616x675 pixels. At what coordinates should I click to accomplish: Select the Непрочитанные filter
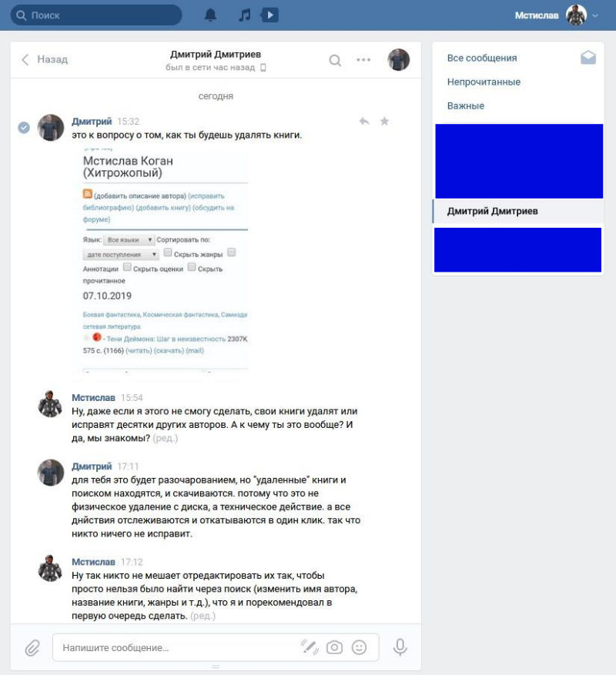click(x=484, y=82)
